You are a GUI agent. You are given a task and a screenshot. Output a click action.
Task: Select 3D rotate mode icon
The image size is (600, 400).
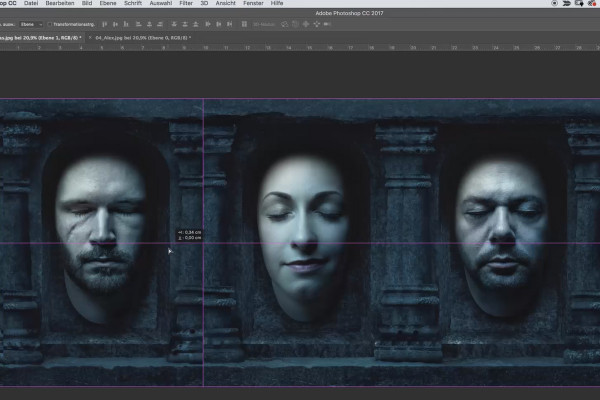[x=284, y=24]
